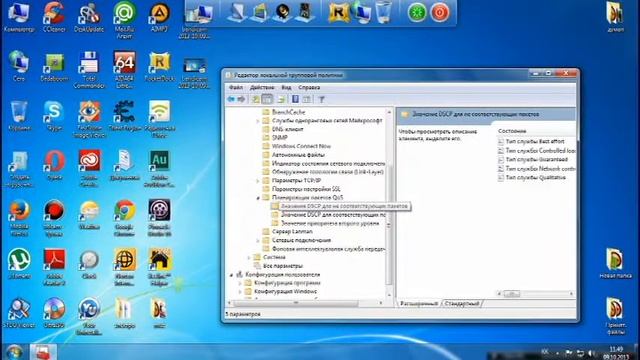Click the Filter funnel toolbar icon
640x360 pixels.
[x=321, y=99]
